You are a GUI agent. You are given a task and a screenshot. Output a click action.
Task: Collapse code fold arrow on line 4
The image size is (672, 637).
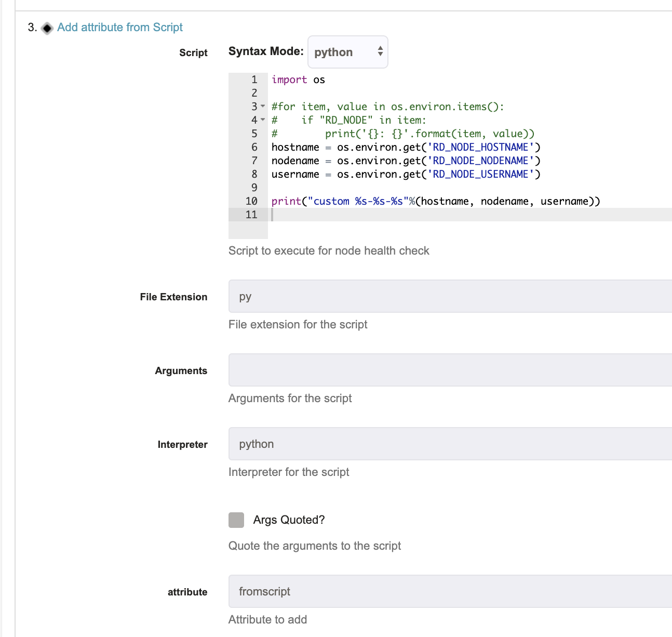(263, 120)
